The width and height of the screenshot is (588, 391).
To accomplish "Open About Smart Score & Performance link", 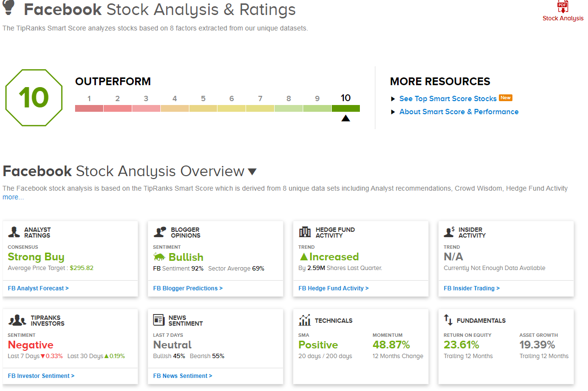I will click(x=459, y=112).
